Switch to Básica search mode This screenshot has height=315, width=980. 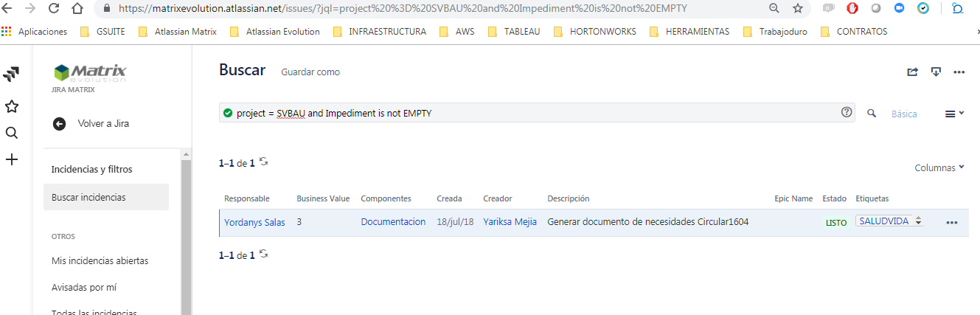tap(904, 114)
